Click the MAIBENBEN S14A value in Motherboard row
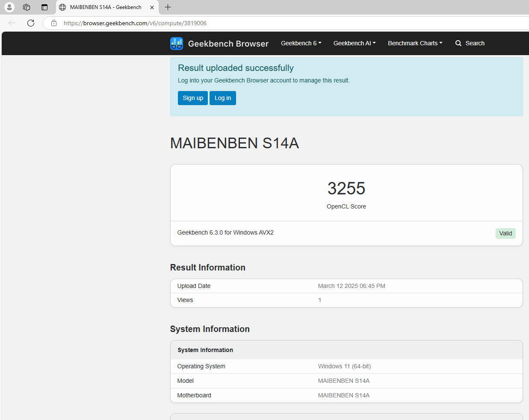 point(344,395)
